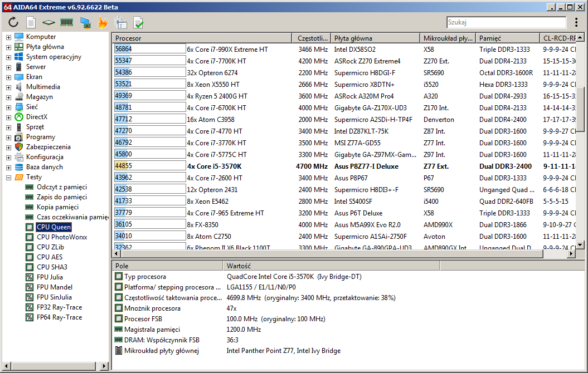Select CPU PhotoWorxx benchmark
Image resolution: width=588 pixels, height=373 pixels.
[x=62, y=237]
